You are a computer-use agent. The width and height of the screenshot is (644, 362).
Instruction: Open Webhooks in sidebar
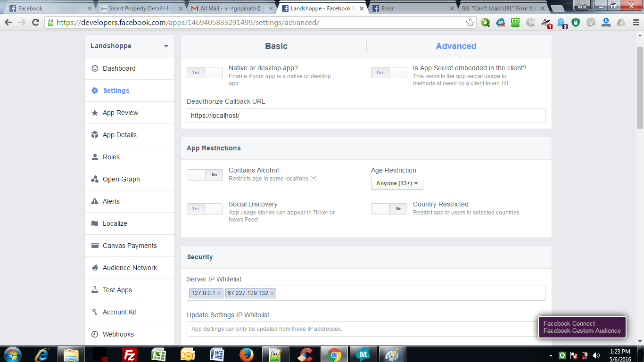130,334
